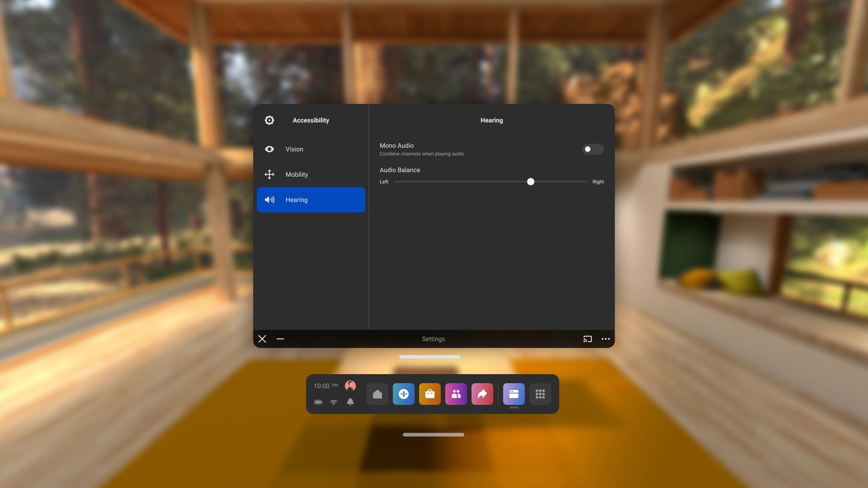Click the Settings window app in dock
This screenshot has height=488, width=868.
coord(514,394)
